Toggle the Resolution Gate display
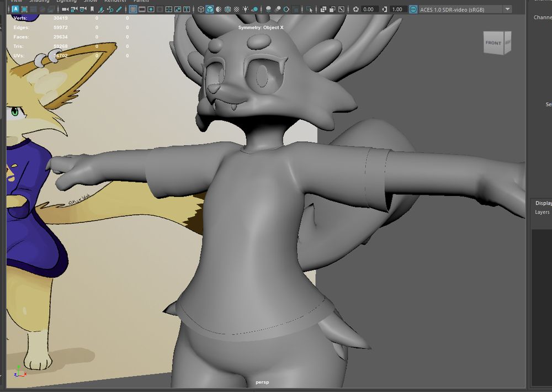 (x=151, y=9)
